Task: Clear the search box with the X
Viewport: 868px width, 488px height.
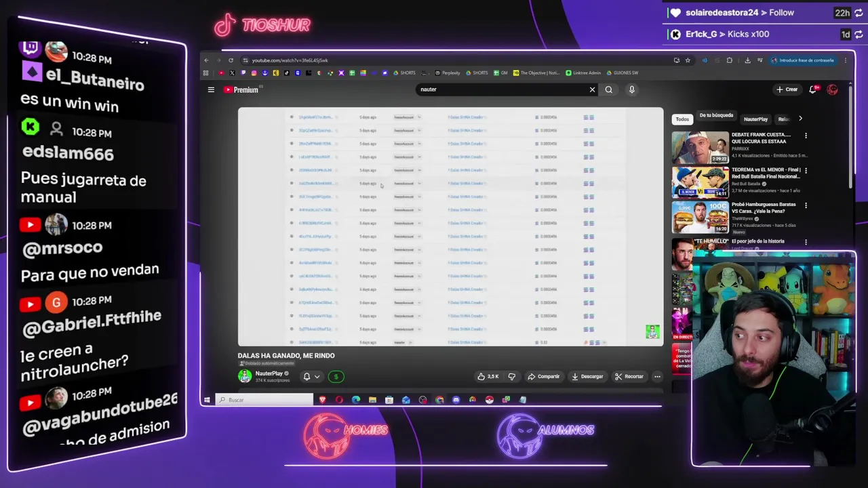Action: (592, 89)
